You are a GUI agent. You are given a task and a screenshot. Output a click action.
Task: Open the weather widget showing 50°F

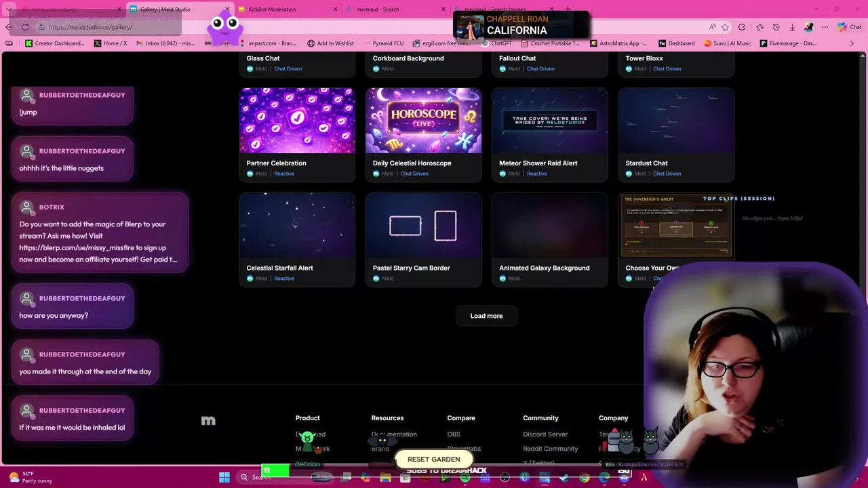click(32, 477)
